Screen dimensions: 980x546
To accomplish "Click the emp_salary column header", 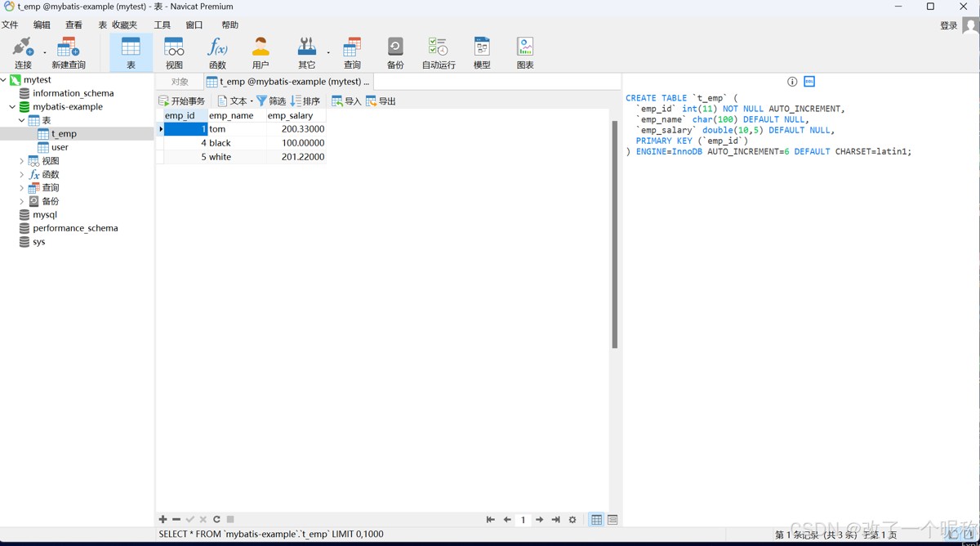I will 296,116.
